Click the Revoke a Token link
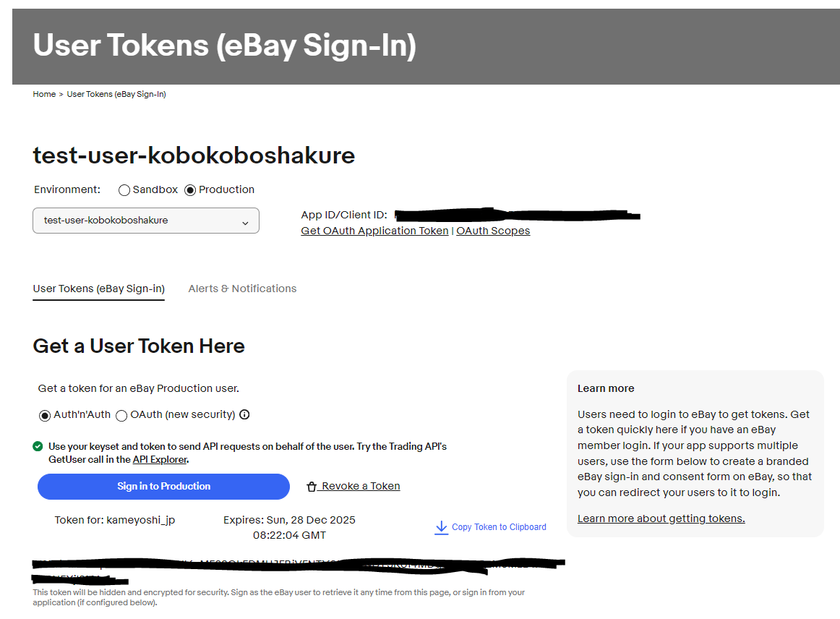This screenshot has width=840, height=619. pos(361,486)
